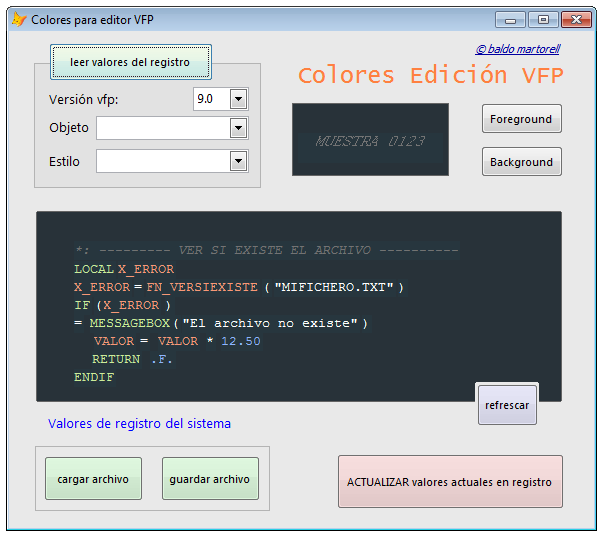Click the 'leer valores del registro' button

click(x=130, y=62)
